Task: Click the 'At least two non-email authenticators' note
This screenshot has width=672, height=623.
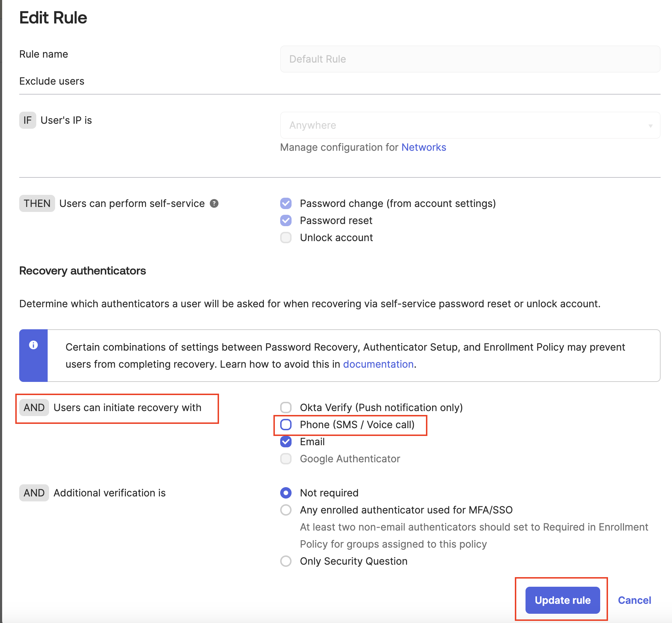Action: [x=474, y=536]
